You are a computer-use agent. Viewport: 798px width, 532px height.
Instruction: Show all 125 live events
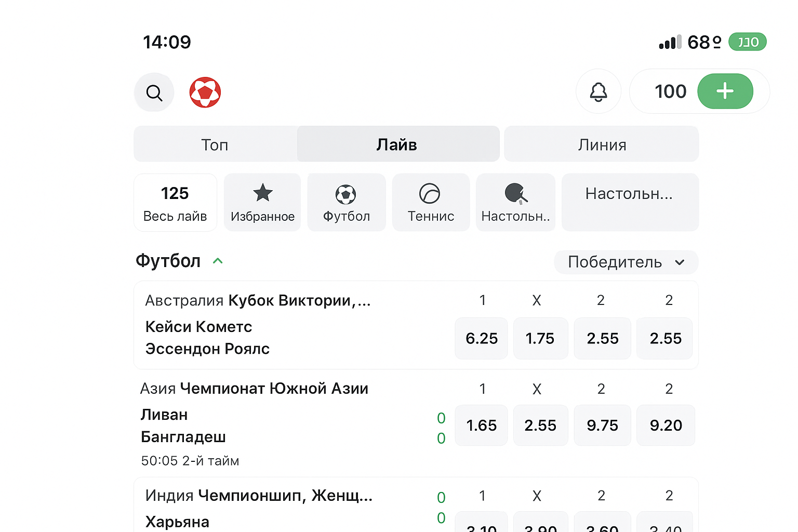175,202
